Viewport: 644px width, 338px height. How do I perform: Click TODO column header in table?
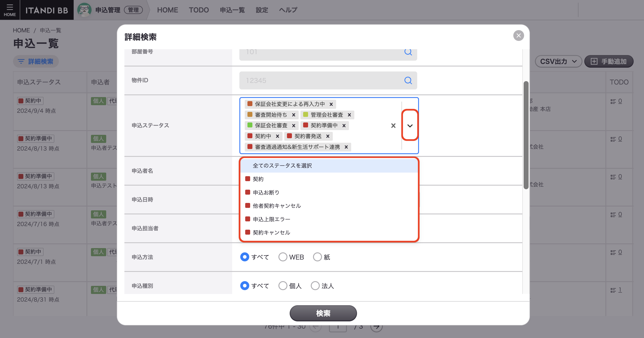619,82
